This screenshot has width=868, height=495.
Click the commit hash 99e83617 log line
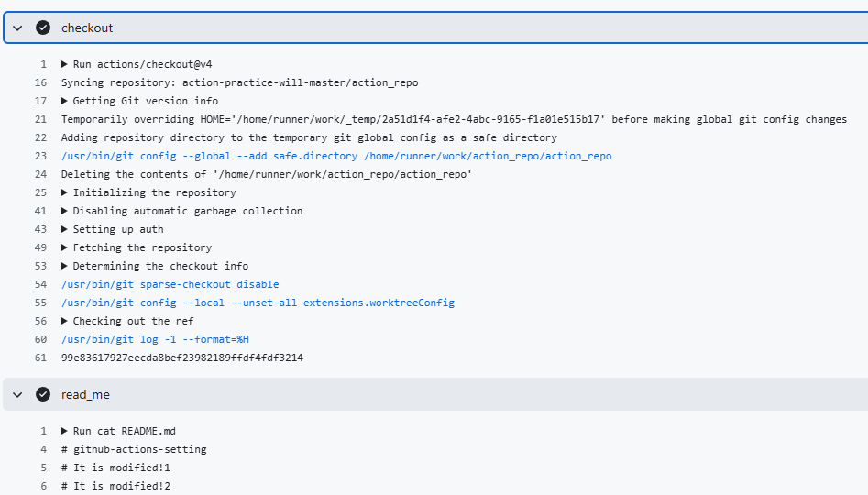(181, 357)
